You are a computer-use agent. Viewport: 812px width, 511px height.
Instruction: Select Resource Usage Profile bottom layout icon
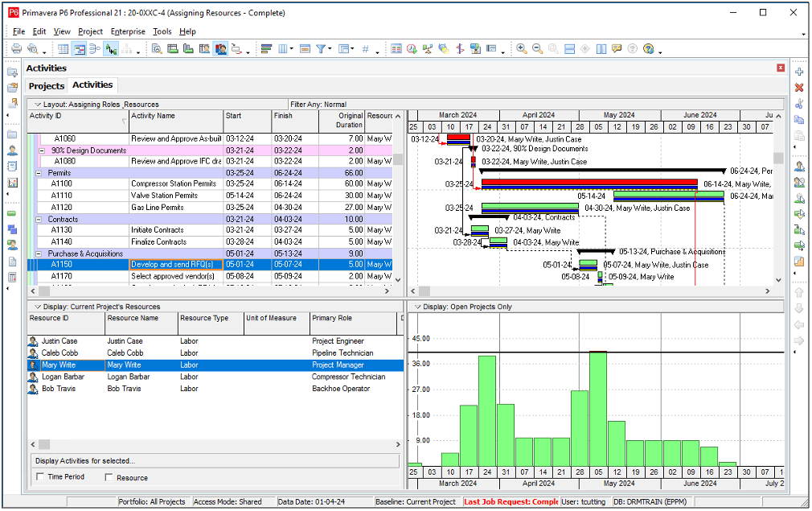pos(221,49)
